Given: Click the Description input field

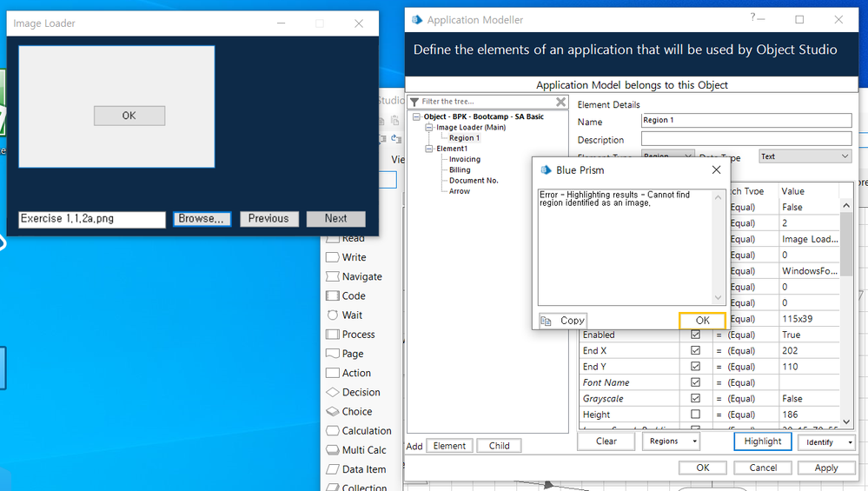Looking at the screenshot, I should (746, 138).
